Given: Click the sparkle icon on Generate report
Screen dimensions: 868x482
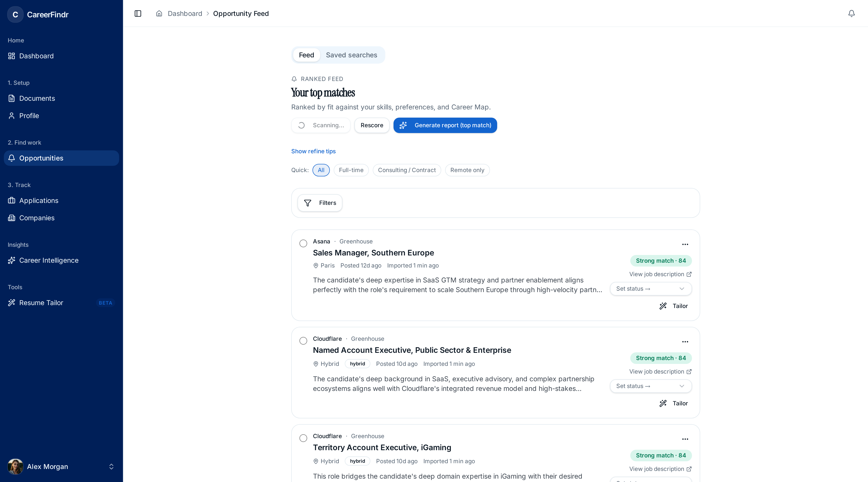Looking at the screenshot, I should [403, 125].
